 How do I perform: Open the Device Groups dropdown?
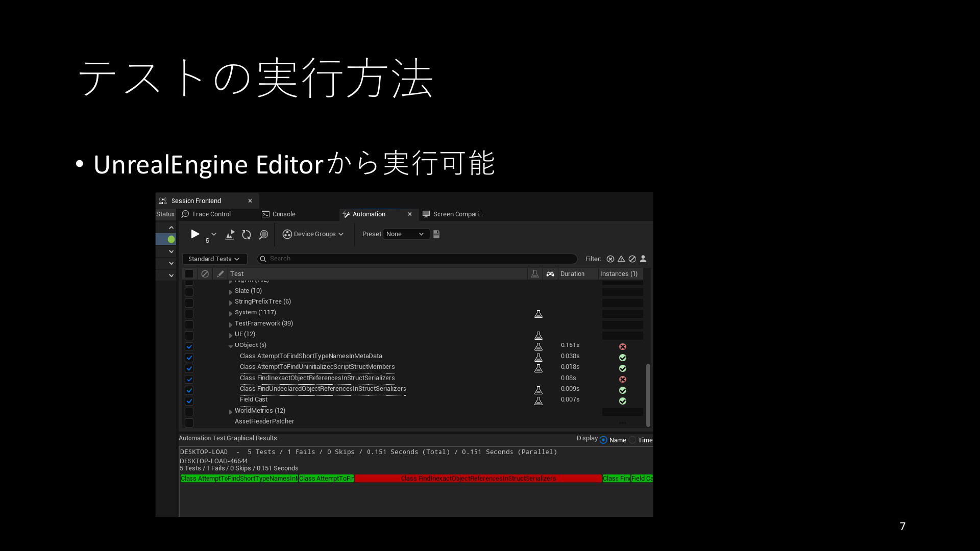point(313,234)
